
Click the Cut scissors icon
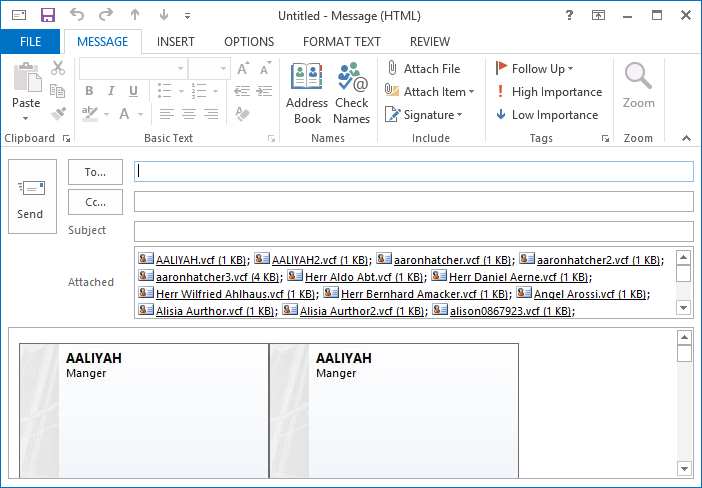[58, 68]
